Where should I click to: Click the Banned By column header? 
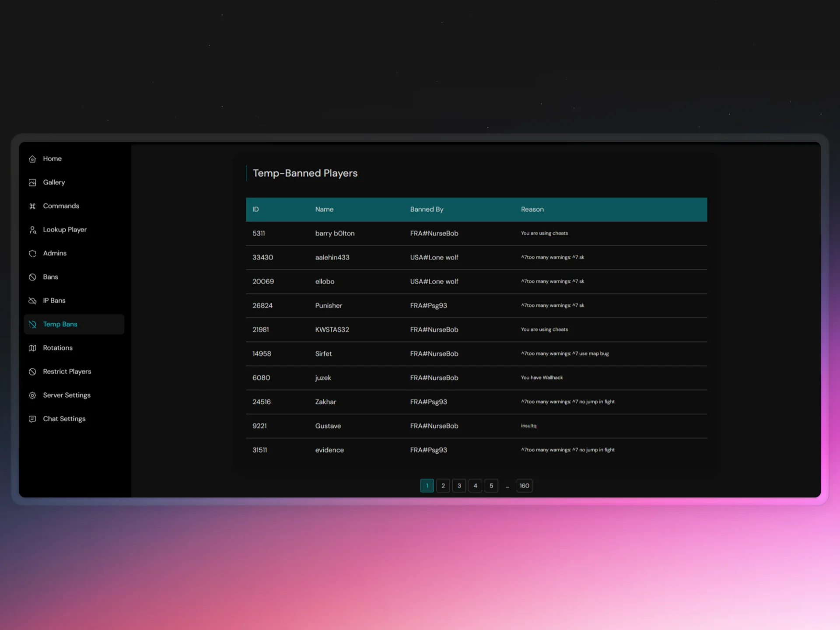coord(426,210)
